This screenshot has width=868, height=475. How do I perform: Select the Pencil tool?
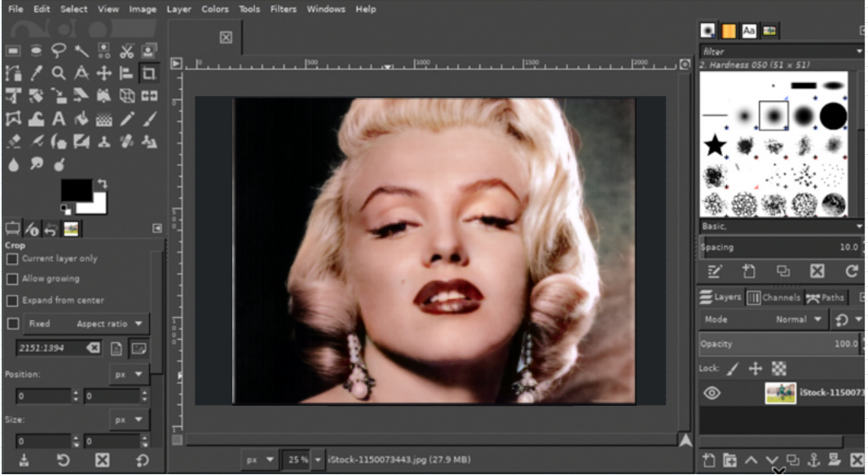(126, 119)
